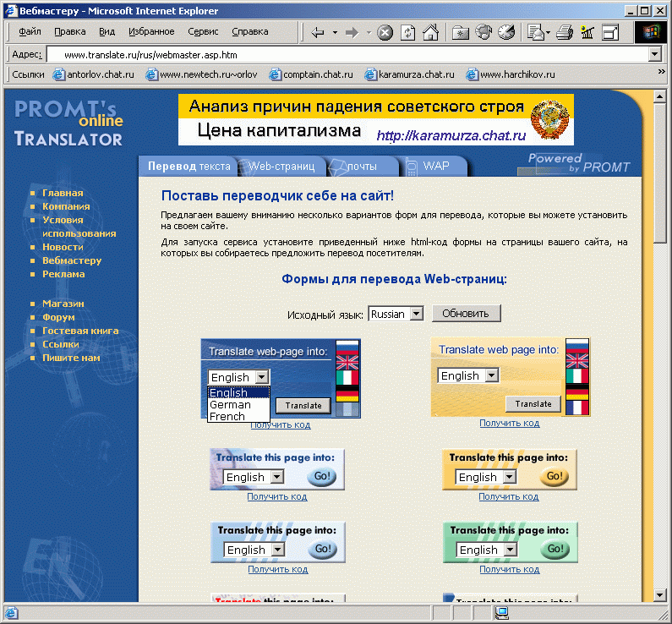Click the yellow toolbar icon right of the printer
The width and height of the screenshot is (672, 624).
(587, 33)
